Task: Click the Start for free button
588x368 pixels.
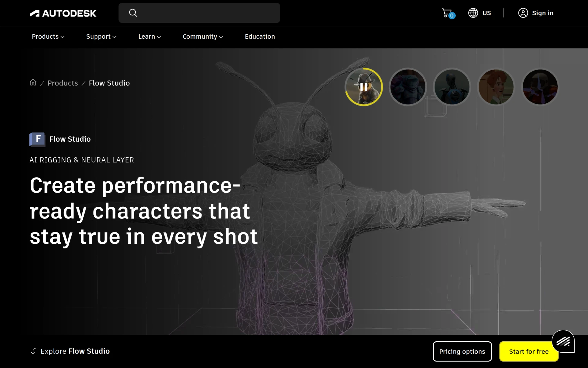Action: [529, 351]
